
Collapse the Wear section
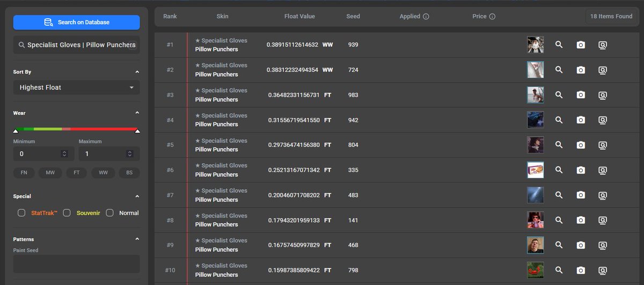point(137,113)
